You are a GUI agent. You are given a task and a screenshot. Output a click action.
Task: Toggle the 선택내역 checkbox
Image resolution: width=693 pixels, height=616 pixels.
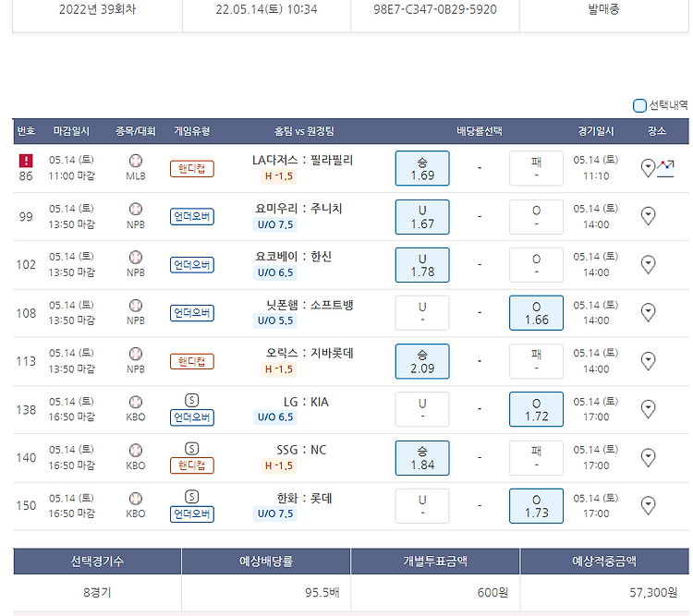point(639,105)
